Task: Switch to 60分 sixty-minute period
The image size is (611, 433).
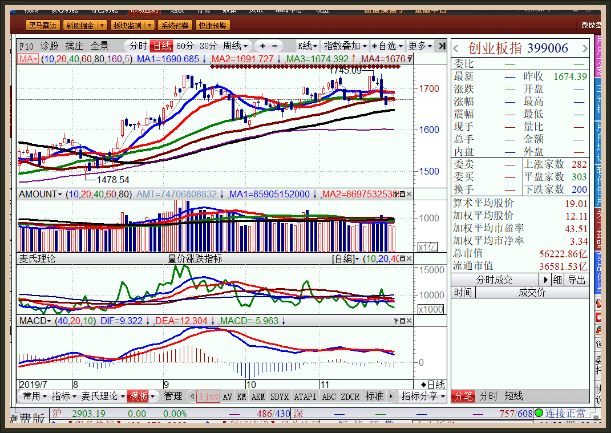Action: click(x=185, y=46)
